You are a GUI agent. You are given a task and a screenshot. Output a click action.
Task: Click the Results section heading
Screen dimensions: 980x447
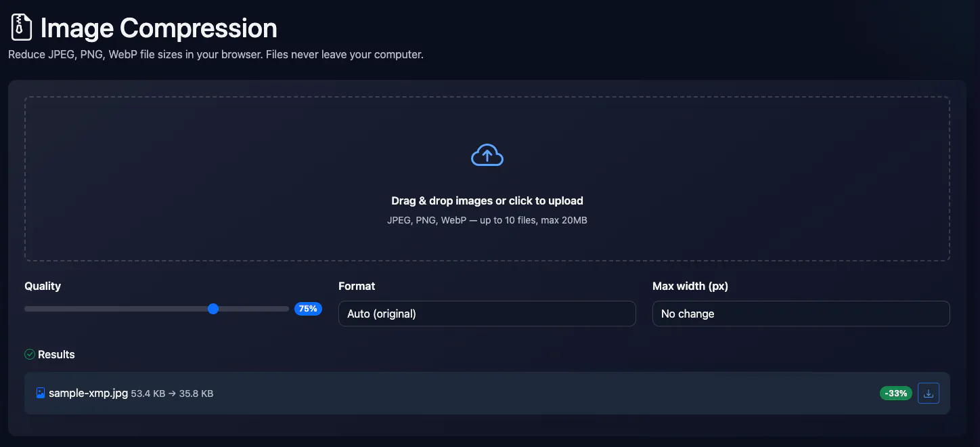[x=56, y=354]
